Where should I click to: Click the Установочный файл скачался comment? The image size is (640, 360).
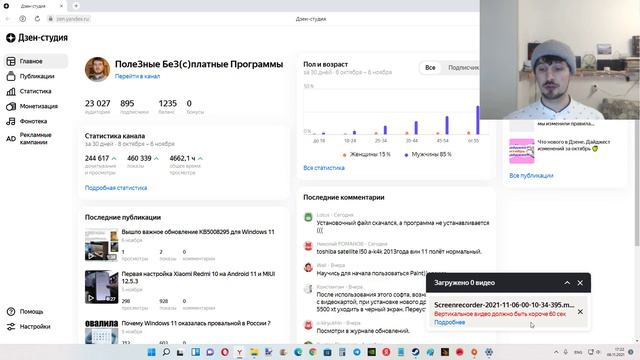(x=402, y=227)
